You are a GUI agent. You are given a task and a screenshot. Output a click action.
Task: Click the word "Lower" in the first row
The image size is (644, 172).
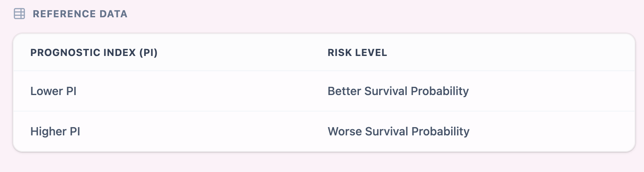pyautogui.click(x=45, y=91)
